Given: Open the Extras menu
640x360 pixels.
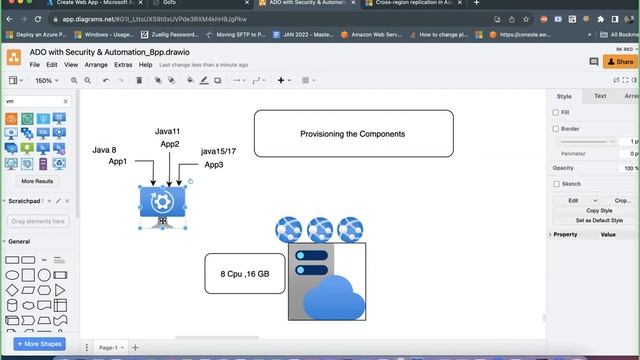Looking at the screenshot, I should [123, 65].
